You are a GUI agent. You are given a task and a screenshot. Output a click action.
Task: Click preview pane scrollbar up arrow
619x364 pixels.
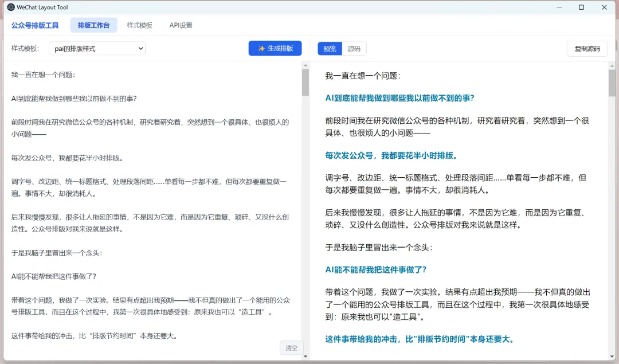tap(612, 65)
